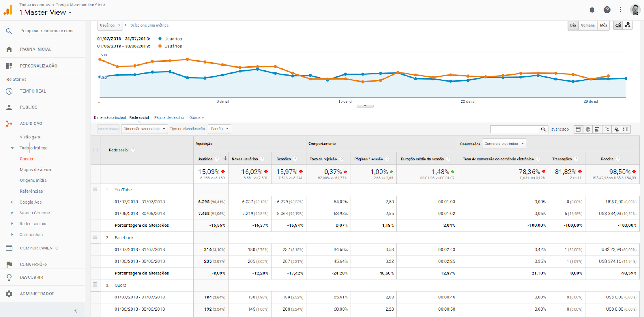Click the YouTube social network link
This screenshot has height=317, width=644.
pos(123,190)
